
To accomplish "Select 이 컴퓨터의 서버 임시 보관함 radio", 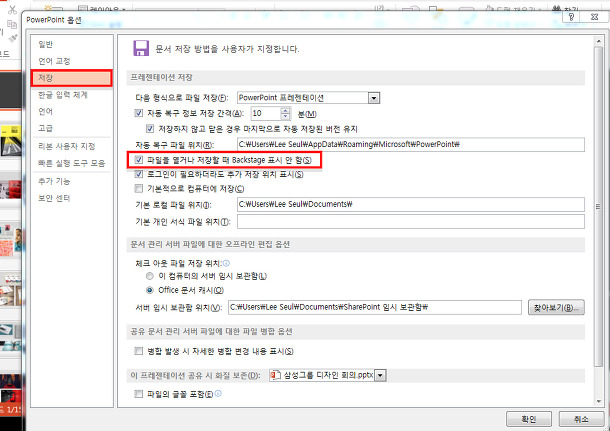I will pyautogui.click(x=150, y=276).
